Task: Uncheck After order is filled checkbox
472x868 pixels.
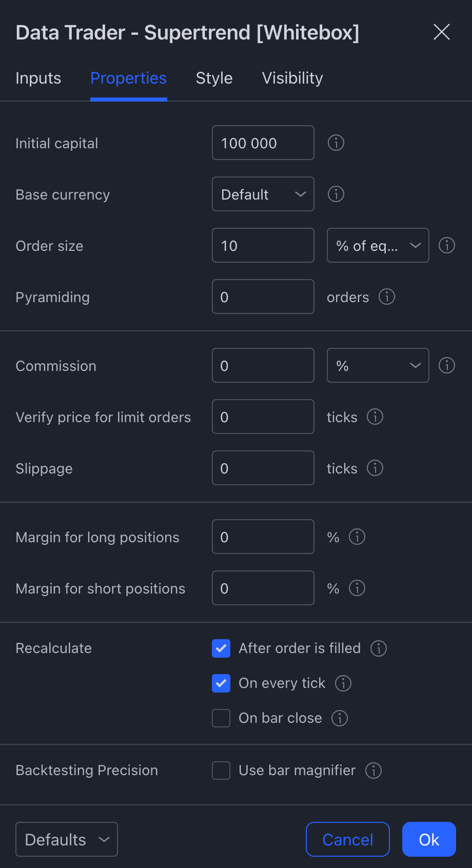Action: [x=221, y=648]
